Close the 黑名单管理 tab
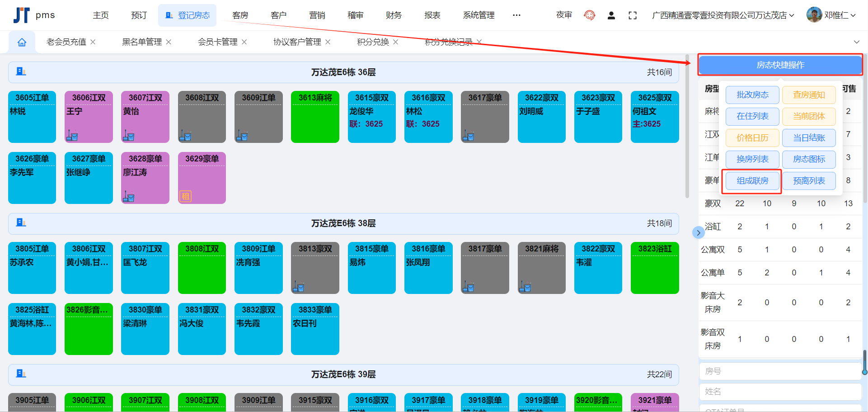 [169, 42]
